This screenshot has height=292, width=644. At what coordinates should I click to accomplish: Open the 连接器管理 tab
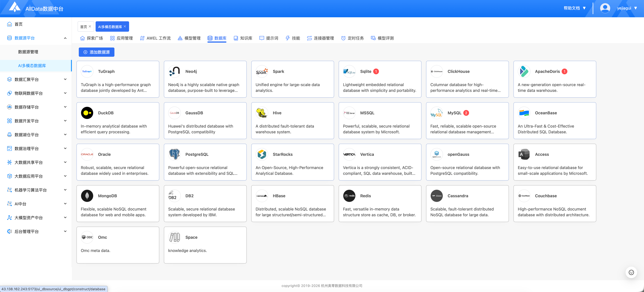pos(321,38)
